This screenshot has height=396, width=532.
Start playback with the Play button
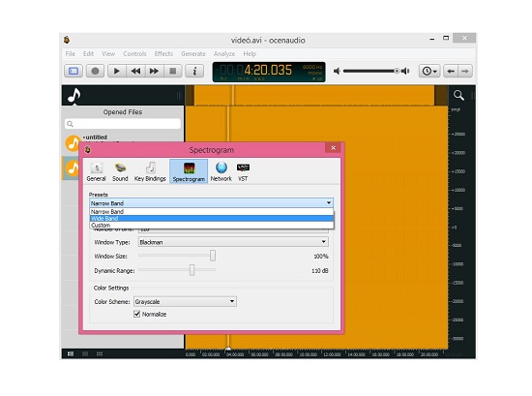pos(117,71)
